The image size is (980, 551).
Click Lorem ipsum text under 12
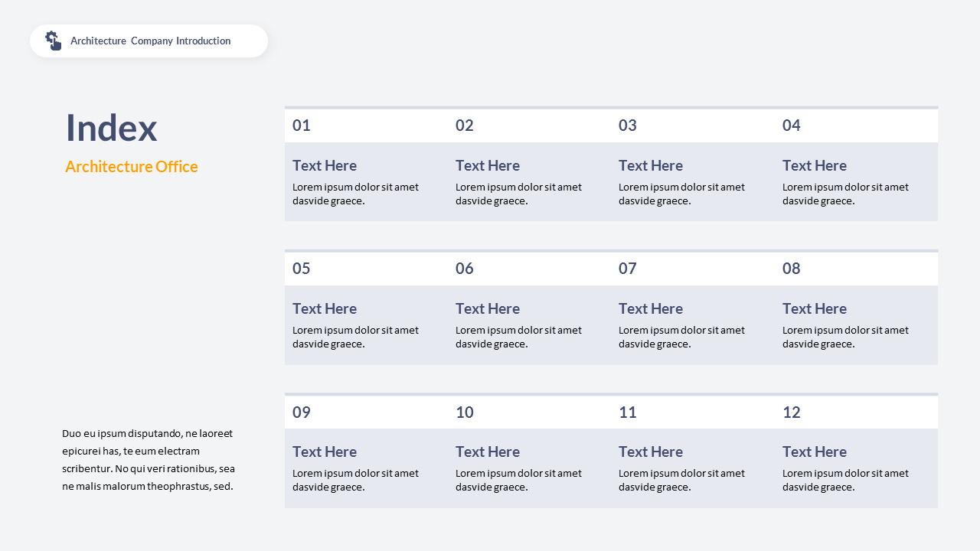point(845,480)
